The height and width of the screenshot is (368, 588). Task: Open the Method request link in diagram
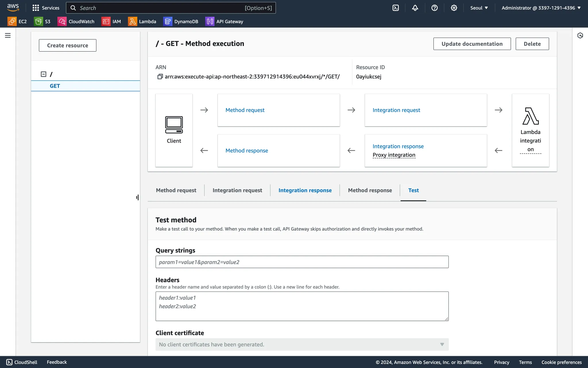pyautogui.click(x=245, y=110)
